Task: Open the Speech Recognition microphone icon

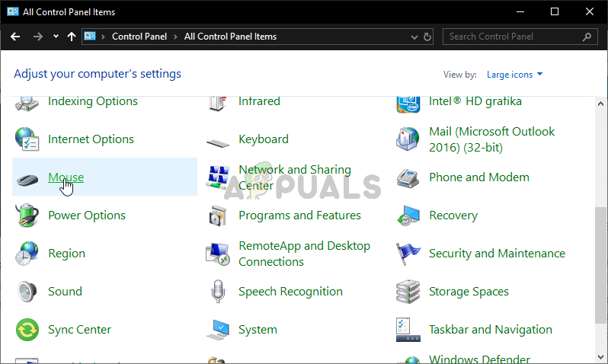Action: coord(218,292)
